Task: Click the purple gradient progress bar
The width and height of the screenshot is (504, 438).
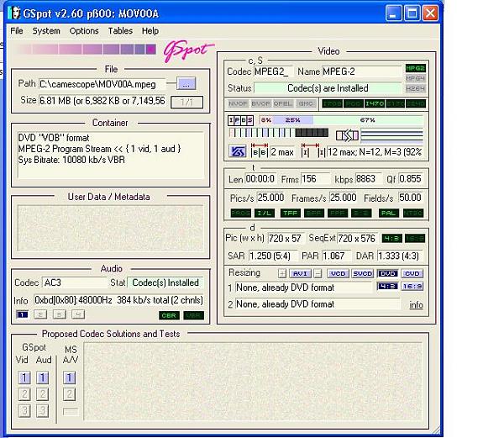Action: coord(85,50)
